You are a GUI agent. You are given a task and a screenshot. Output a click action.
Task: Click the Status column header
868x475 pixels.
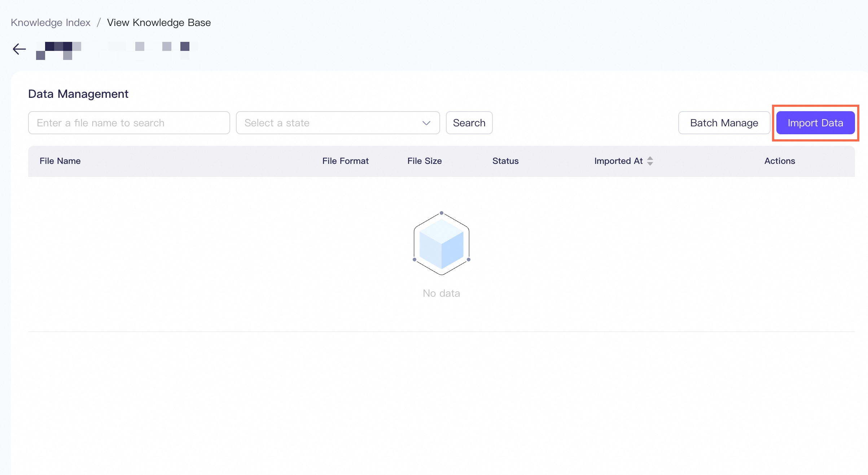505,161
